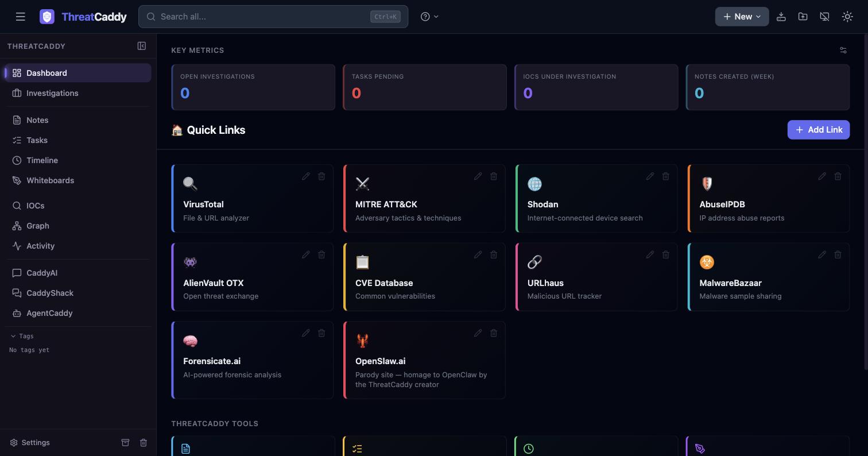The width and height of the screenshot is (868, 456).
Task: Click the Add Link button
Action: point(819,130)
